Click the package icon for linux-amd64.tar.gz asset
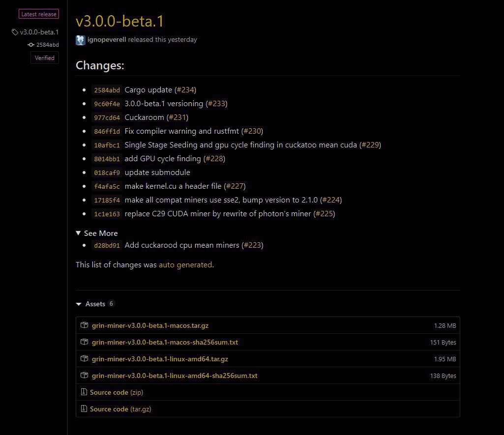 point(84,358)
